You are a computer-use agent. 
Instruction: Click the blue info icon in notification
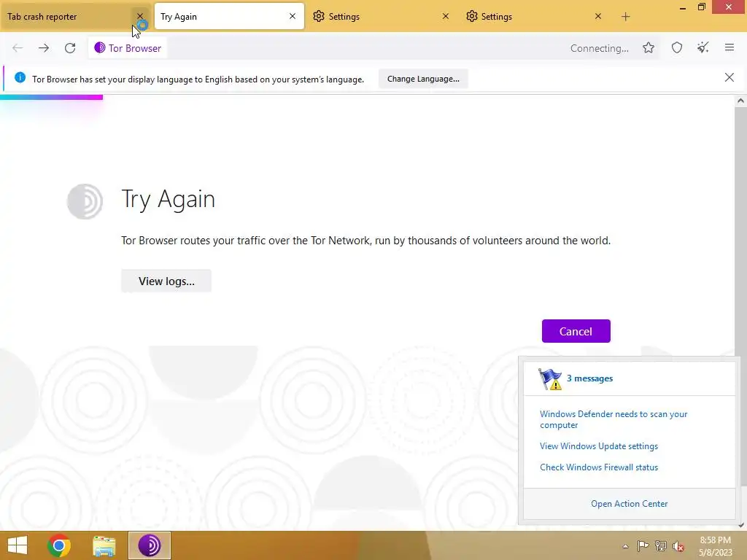(x=20, y=77)
